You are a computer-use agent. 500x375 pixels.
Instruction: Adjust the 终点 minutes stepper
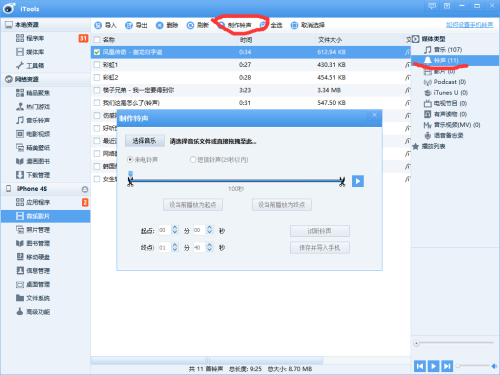(x=175, y=247)
